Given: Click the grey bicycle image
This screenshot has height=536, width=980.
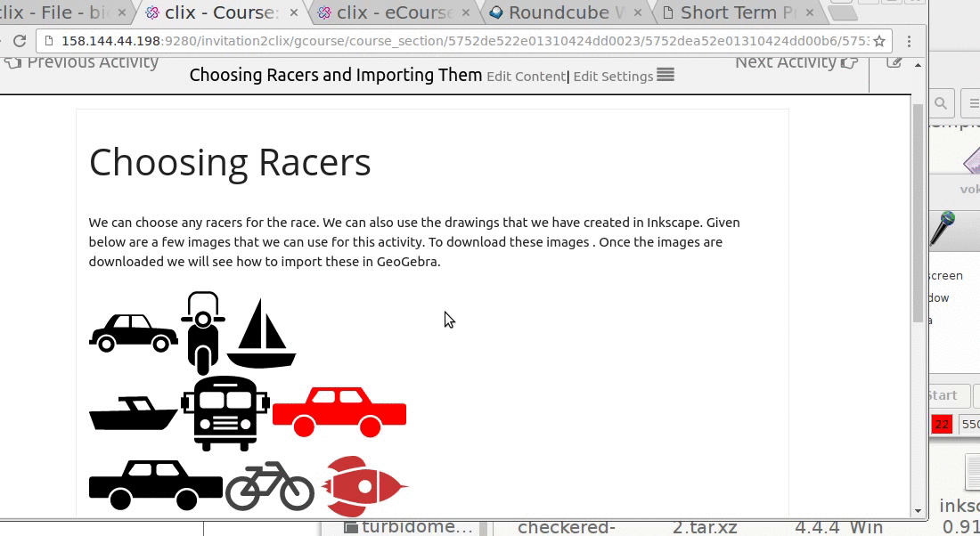Looking at the screenshot, I should (269, 486).
